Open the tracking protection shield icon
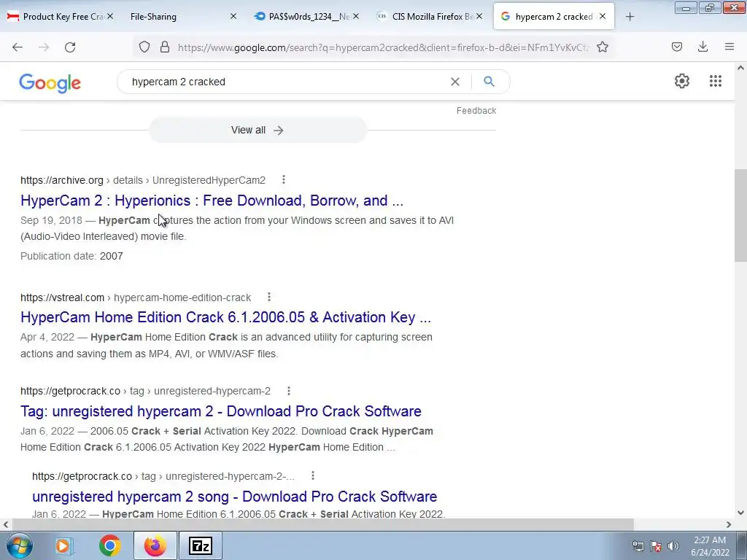Viewport: 747px width, 560px height. tap(144, 47)
